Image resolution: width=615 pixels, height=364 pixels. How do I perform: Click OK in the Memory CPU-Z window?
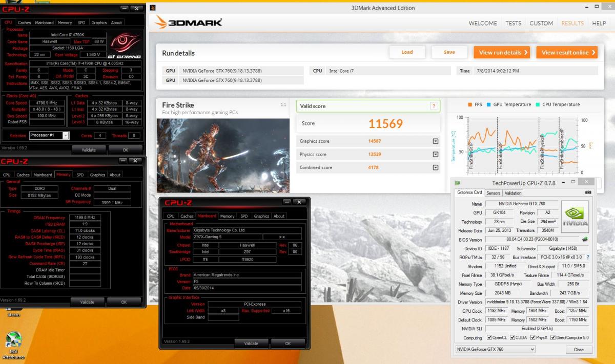tap(124, 302)
